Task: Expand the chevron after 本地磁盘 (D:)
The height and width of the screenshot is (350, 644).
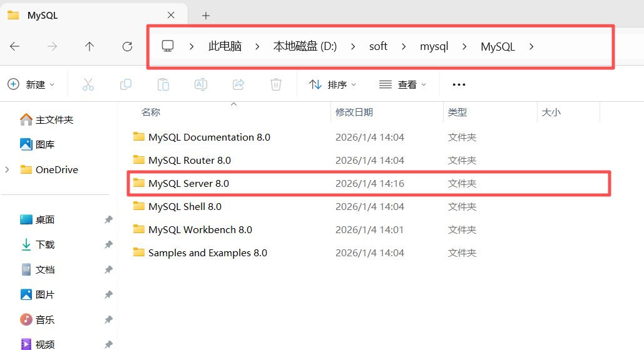Action: coord(353,47)
